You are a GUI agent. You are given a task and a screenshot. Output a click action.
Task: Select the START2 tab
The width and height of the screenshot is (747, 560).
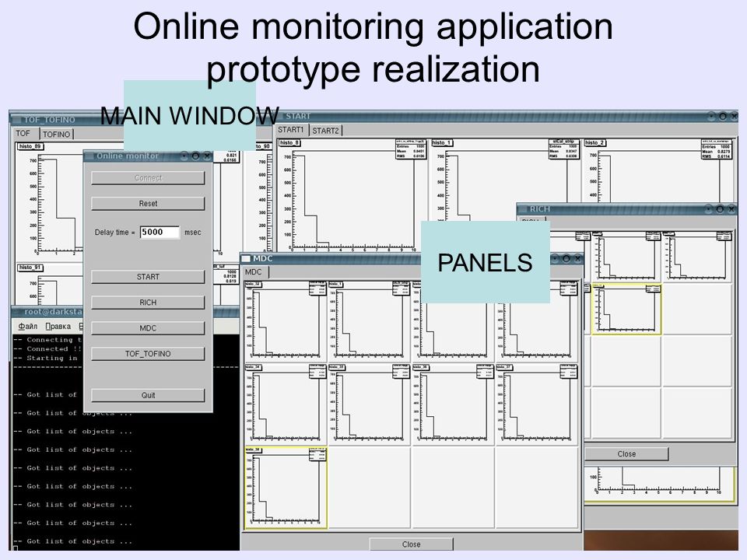click(325, 131)
